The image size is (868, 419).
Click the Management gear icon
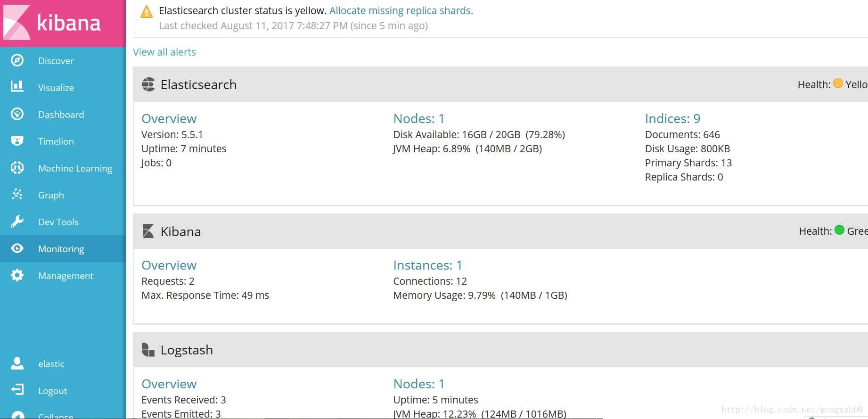(x=17, y=275)
